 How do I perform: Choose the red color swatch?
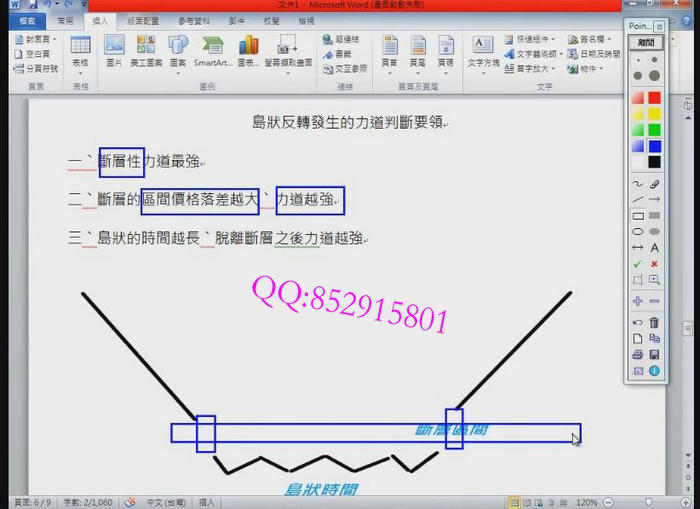click(x=654, y=98)
